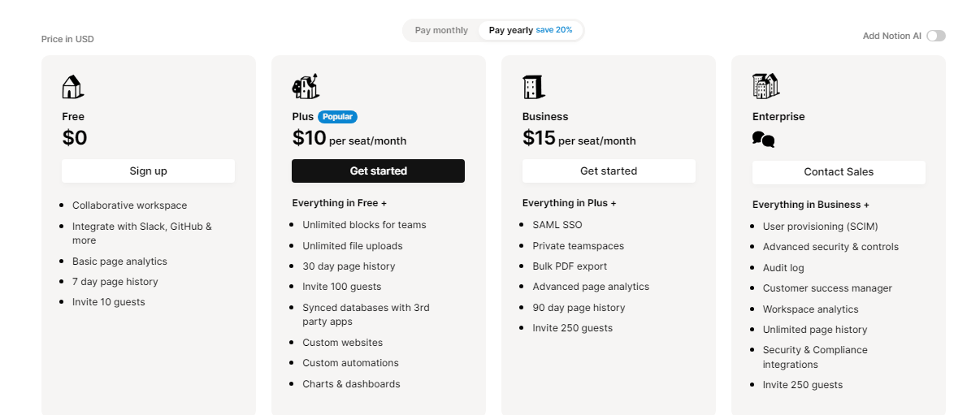Enable the Add Notion AI toggle

point(936,36)
